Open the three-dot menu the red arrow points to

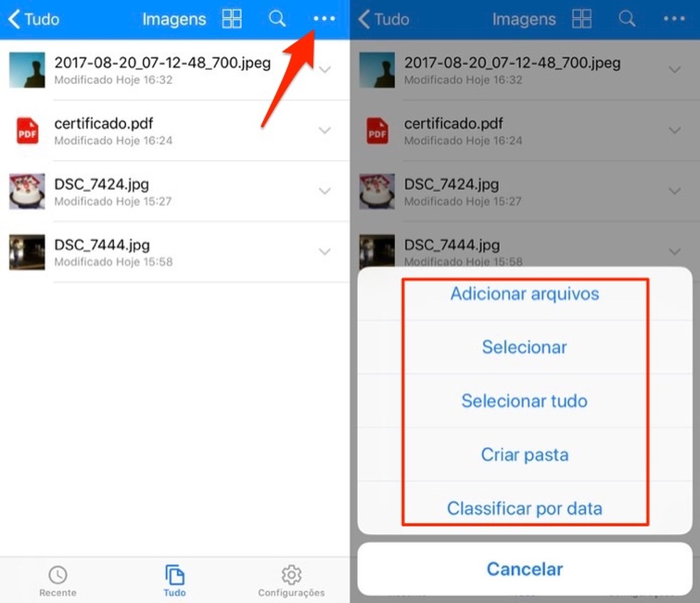pos(324,19)
